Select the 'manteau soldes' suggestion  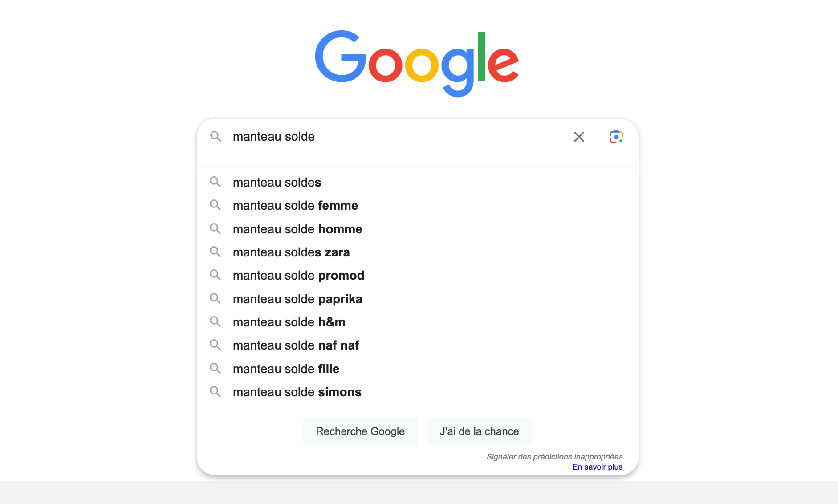pos(417,182)
